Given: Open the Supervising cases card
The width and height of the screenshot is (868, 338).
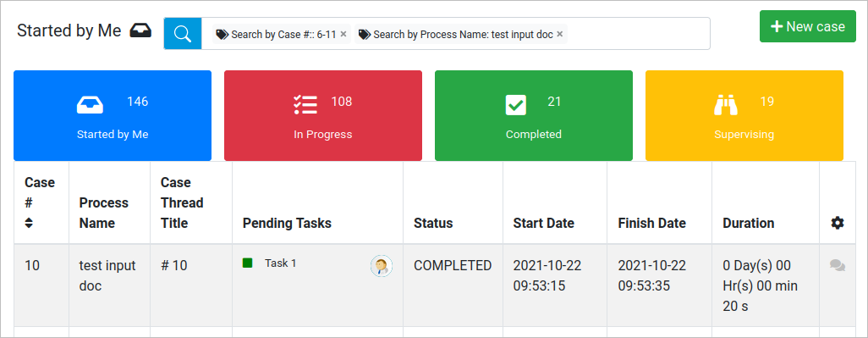Looking at the screenshot, I should [744, 115].
